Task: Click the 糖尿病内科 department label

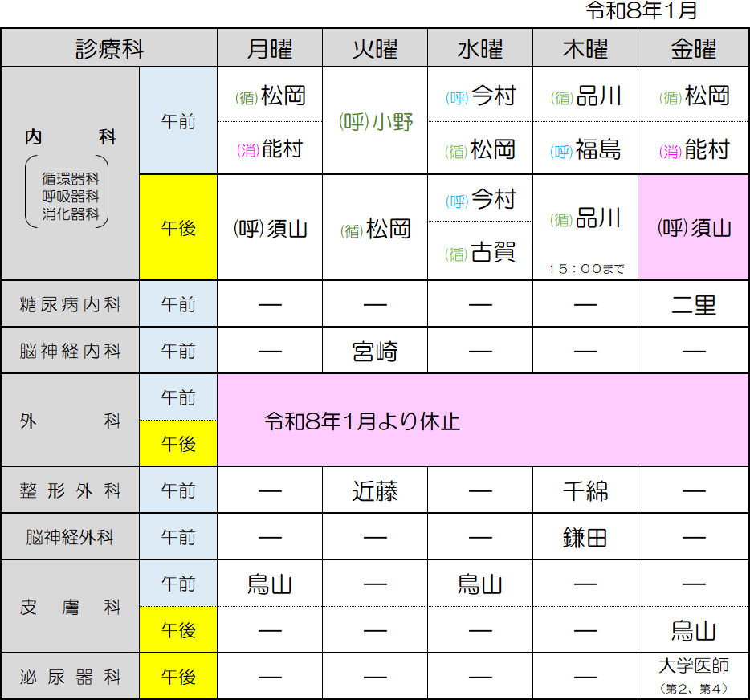Action: click(x=71, y=305)
